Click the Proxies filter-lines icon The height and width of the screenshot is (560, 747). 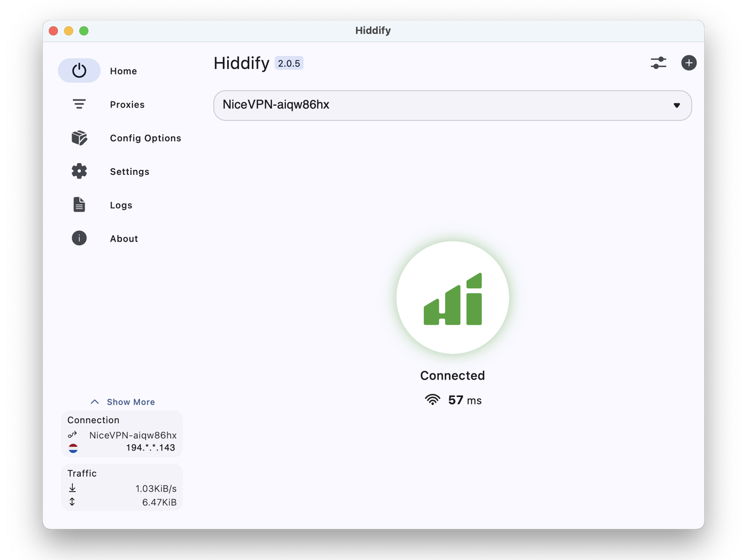(x=79, y=105)
